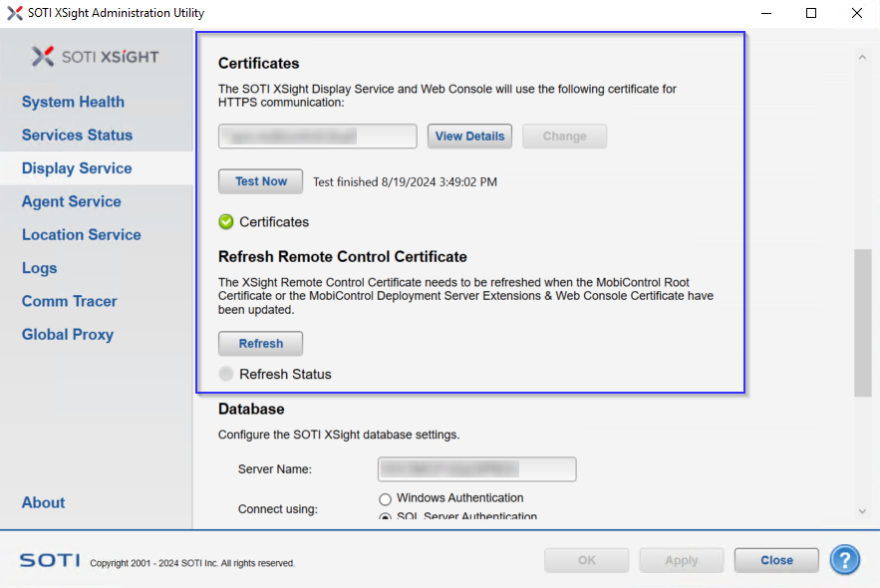The image size is (880, 588).
Task: Select the Windows Authentication radio button
Action: tap(385, 498)
